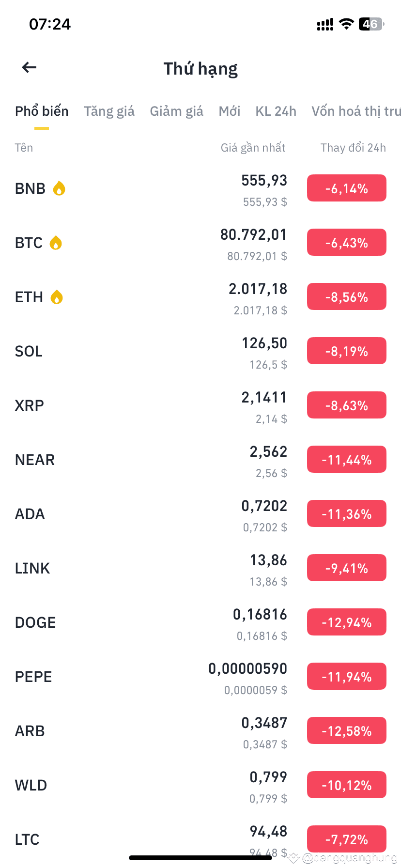Open the Mới tab
The height and width of the screenshot is (868, 401).
[230, 111]
